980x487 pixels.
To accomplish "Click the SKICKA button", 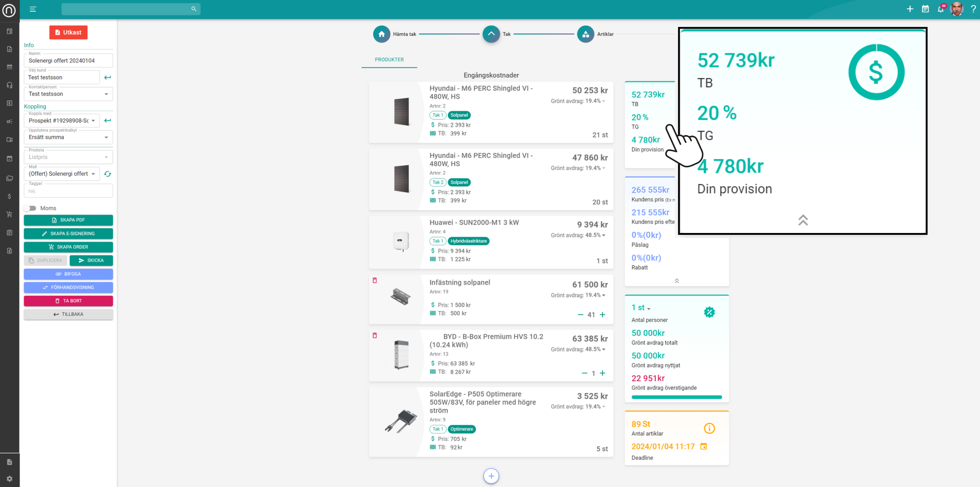I will click(91, 260).
